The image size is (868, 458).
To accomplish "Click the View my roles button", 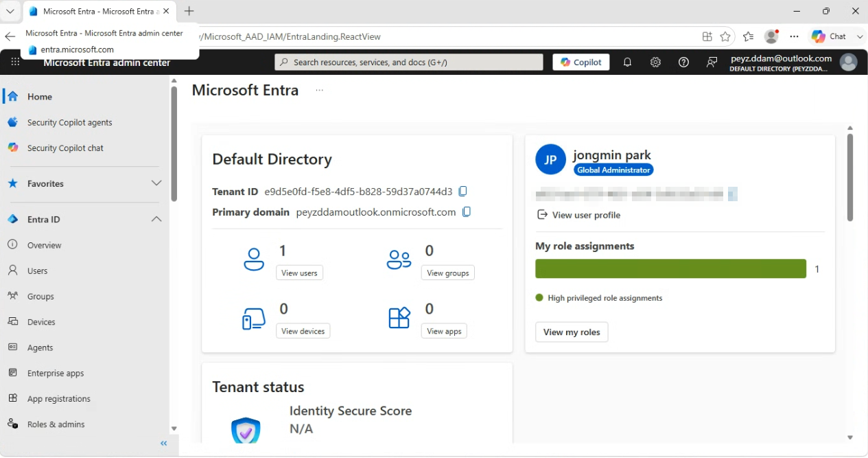I will [572, 332].
